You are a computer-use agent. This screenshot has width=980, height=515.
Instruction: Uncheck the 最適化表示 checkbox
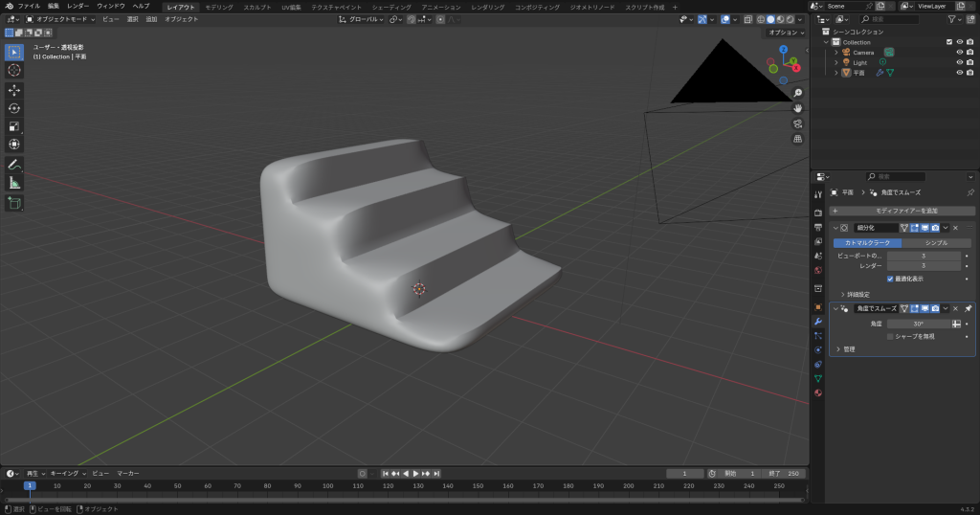(x=891, y=279)
